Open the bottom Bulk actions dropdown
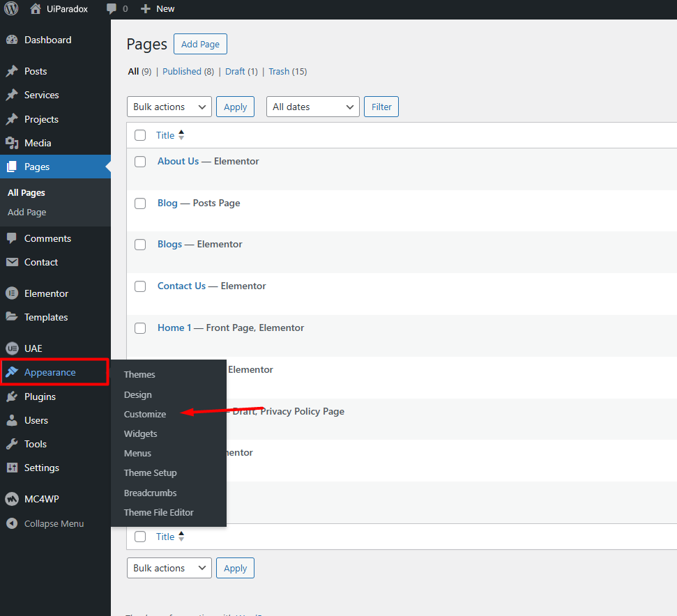The image size is (677, 616). [169, 568]
